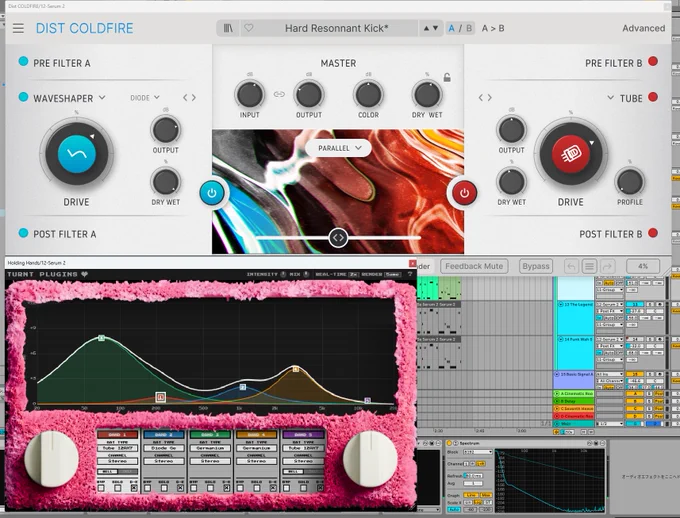Open the Diode waveshaper mode dropdown

145,98
